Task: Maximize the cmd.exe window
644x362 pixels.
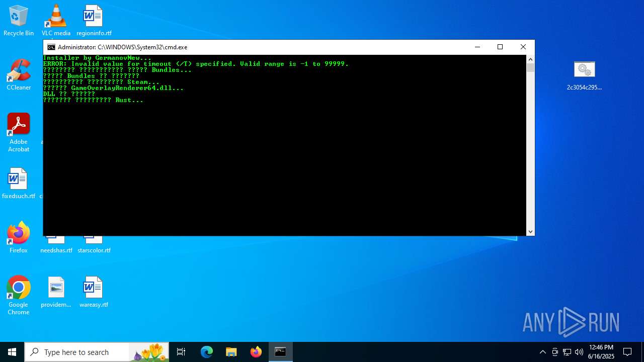Action: click(500, 47)
